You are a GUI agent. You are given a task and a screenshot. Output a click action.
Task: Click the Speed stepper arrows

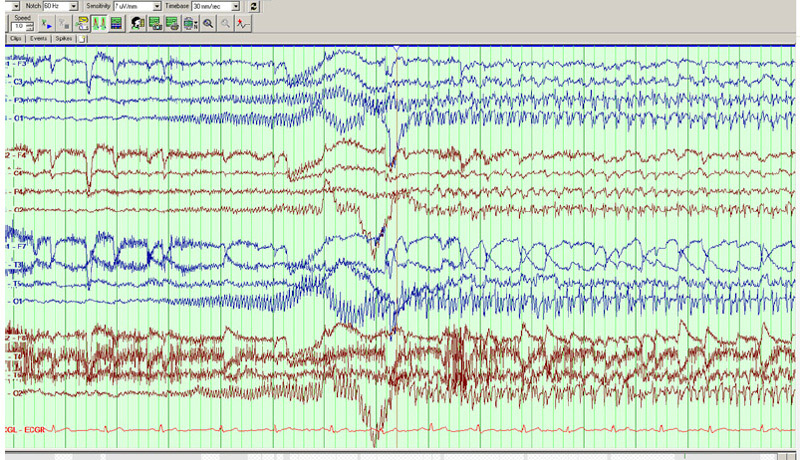30,26
